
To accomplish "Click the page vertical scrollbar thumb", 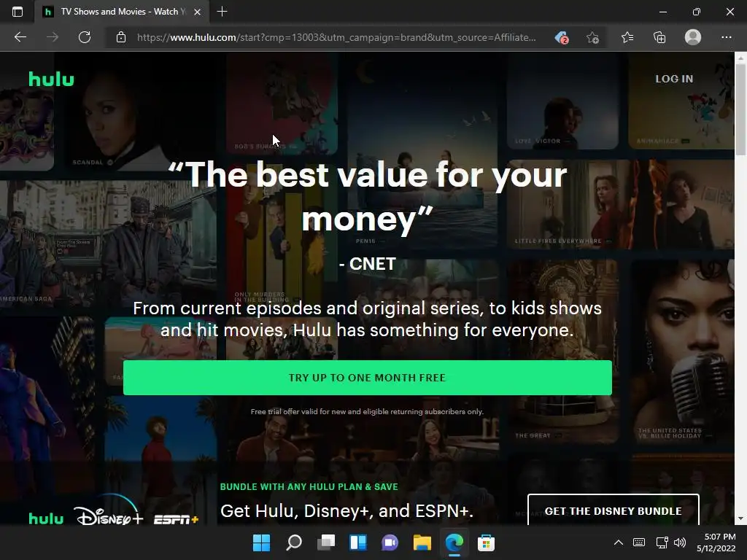I will point(740,109).
